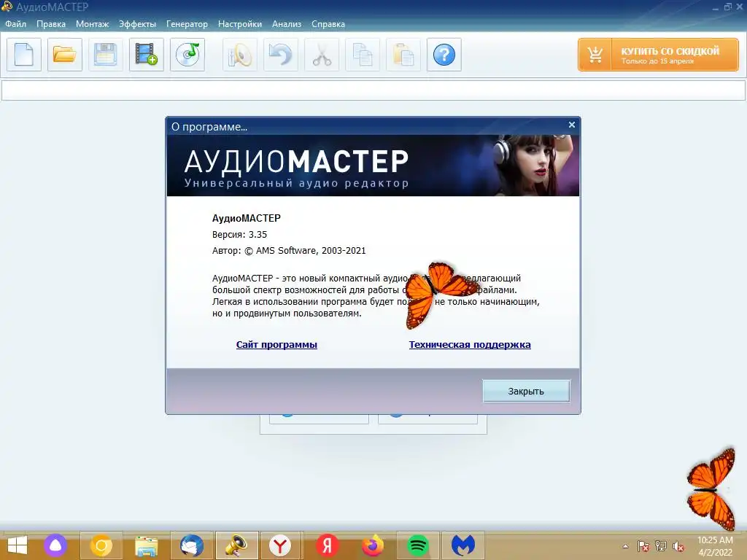
Task: Open Yandex Browser Y taskbar icon
Action: point(280,545)
